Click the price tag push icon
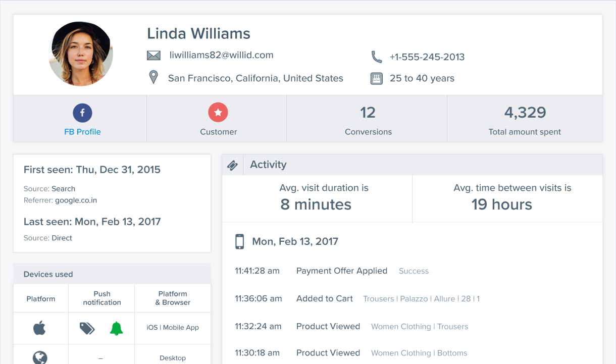Image resolution: width=616 pixels, height=364 pixels. coord(87,328)
